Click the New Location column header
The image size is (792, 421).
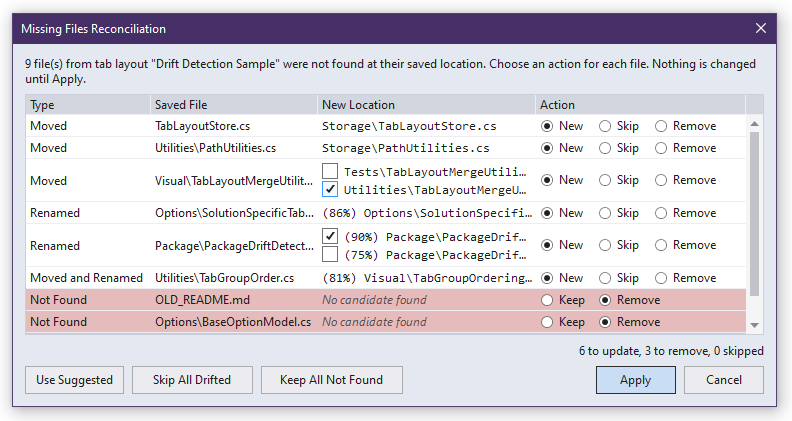[x=427, y=105]
